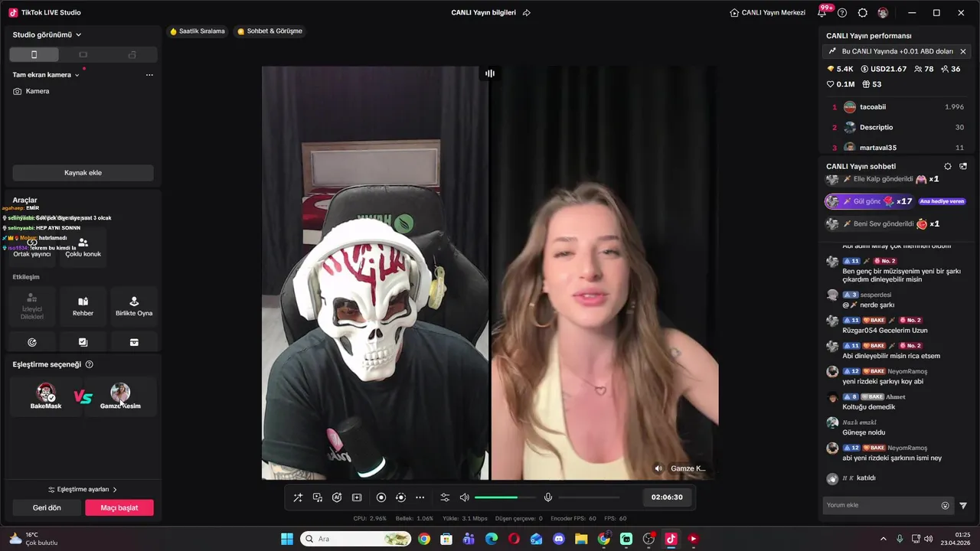
Task: Open more options in stream control bar
Action: 420,497
